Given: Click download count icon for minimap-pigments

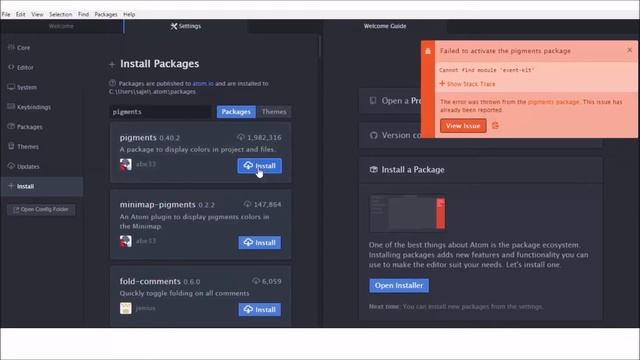Looking at the screenshot, I should point(247,204).
